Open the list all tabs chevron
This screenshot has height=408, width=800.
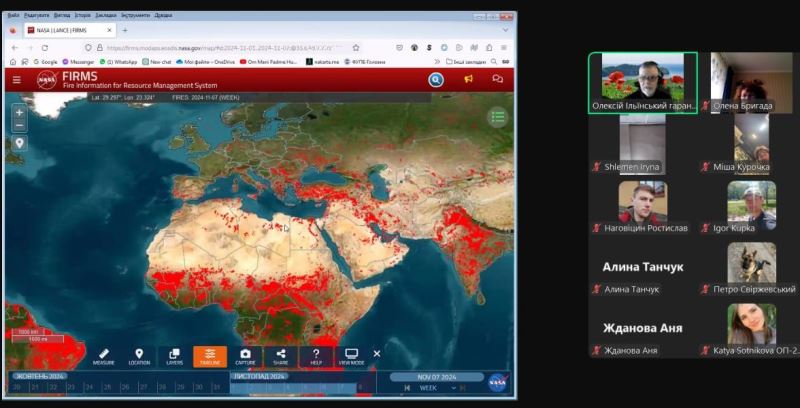(506, 30)
